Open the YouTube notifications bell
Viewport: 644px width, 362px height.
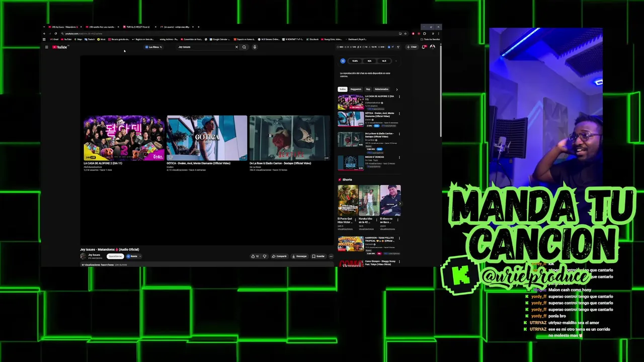click(x=424, y=47)
